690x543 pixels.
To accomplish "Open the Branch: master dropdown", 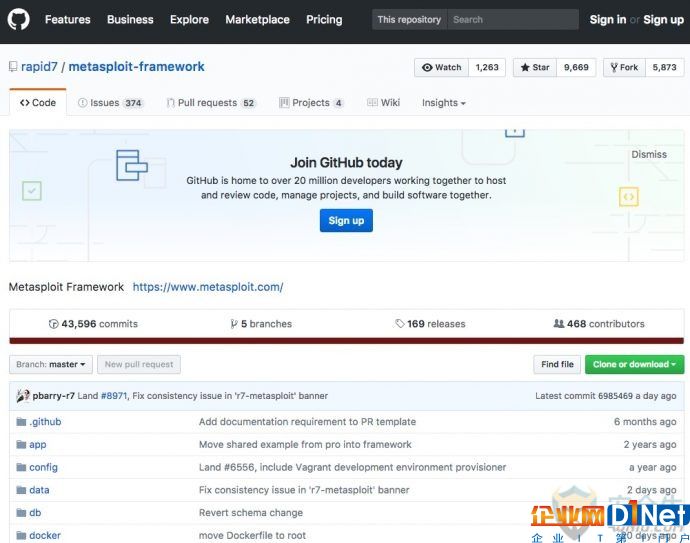I will [x=51, y=364].
